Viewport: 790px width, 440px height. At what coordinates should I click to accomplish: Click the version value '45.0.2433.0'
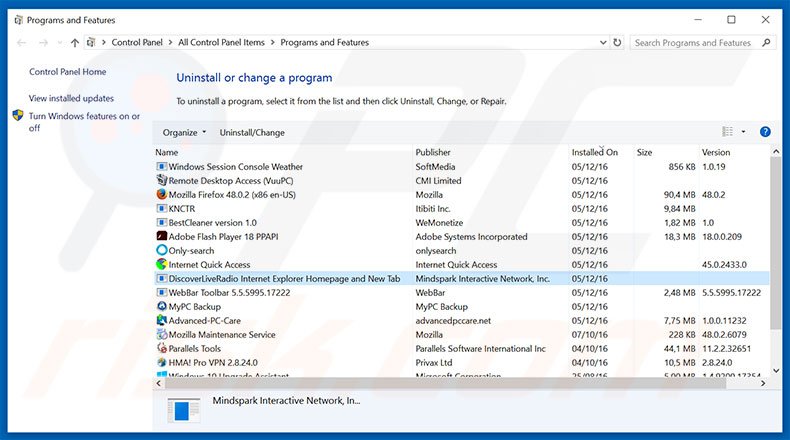click(725, 265)
